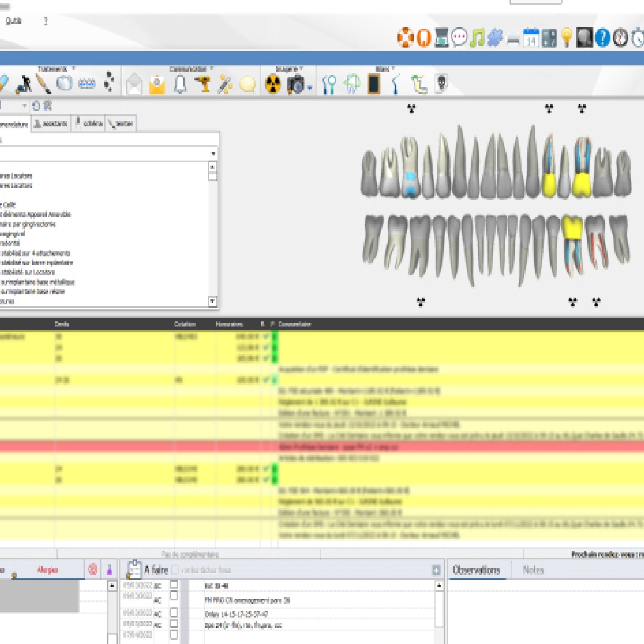This screenshot has height=644, width=644.
Task: Click the radiation symbol imaging icon
Action: point(273,84)
